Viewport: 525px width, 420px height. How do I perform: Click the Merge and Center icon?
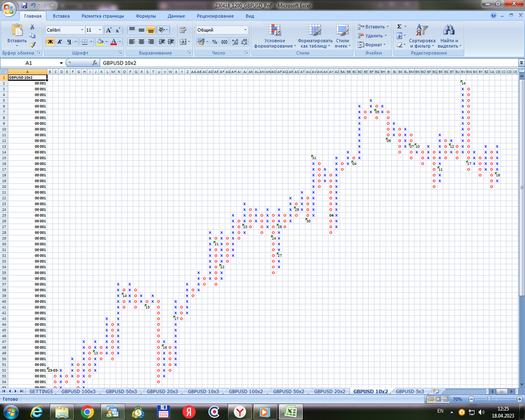183,42
